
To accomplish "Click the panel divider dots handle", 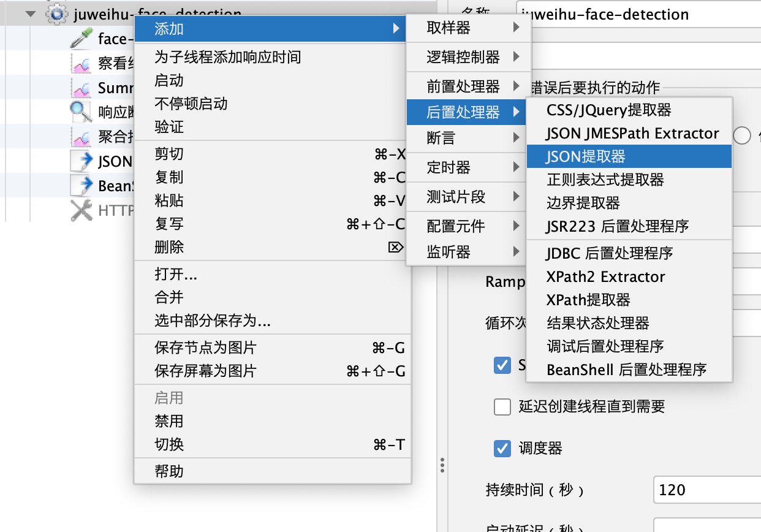I will [442, 465].
